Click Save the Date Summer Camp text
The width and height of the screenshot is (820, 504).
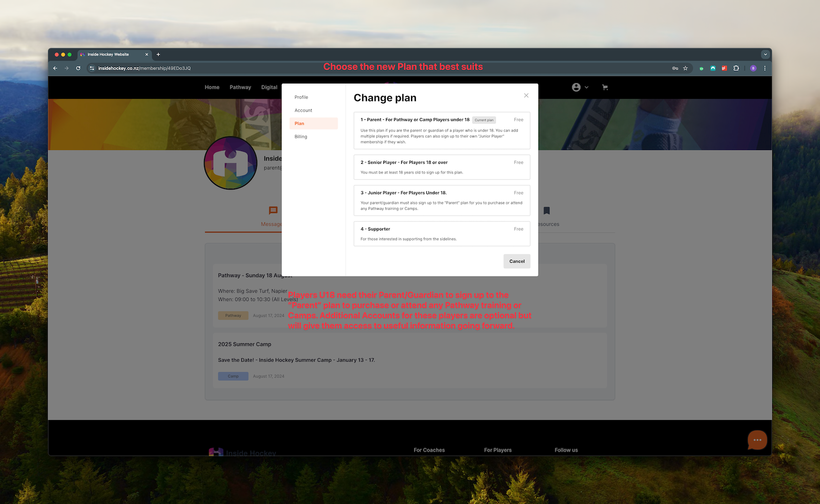(296, 360)
